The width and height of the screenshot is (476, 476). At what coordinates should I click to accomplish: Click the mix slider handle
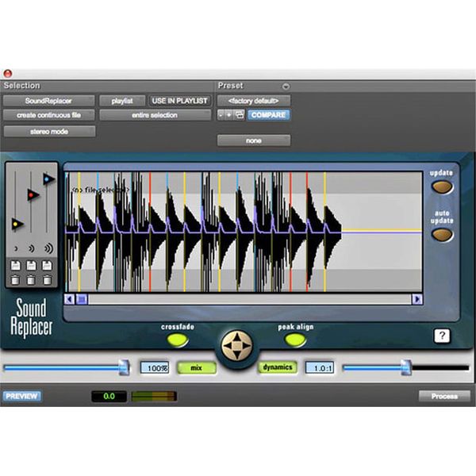coord(124,367)
